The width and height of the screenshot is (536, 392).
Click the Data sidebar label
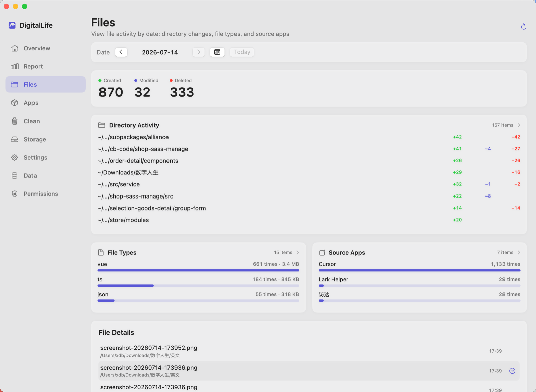pos(30,176)
